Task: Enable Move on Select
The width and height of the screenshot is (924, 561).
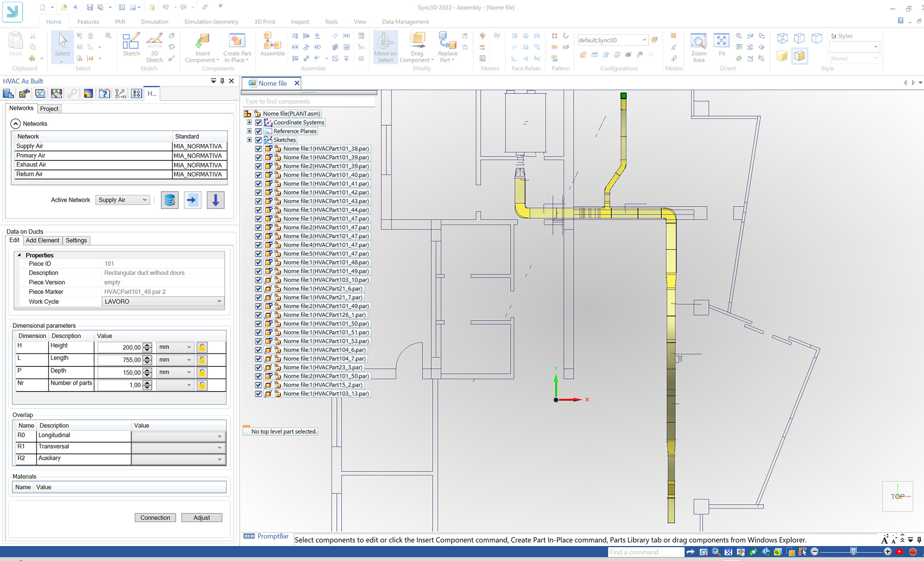Action: click(x=385, y=48)
